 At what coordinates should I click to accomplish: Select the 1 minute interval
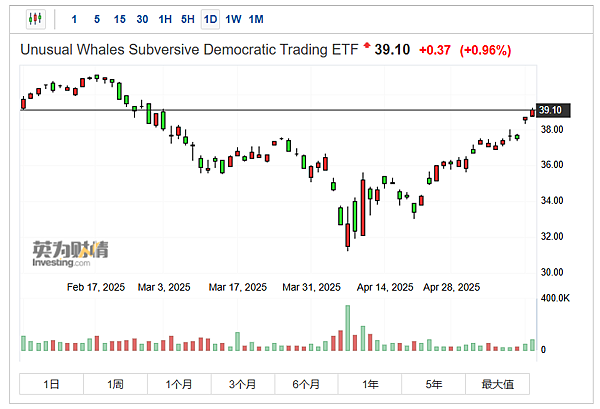pos(74,19)
